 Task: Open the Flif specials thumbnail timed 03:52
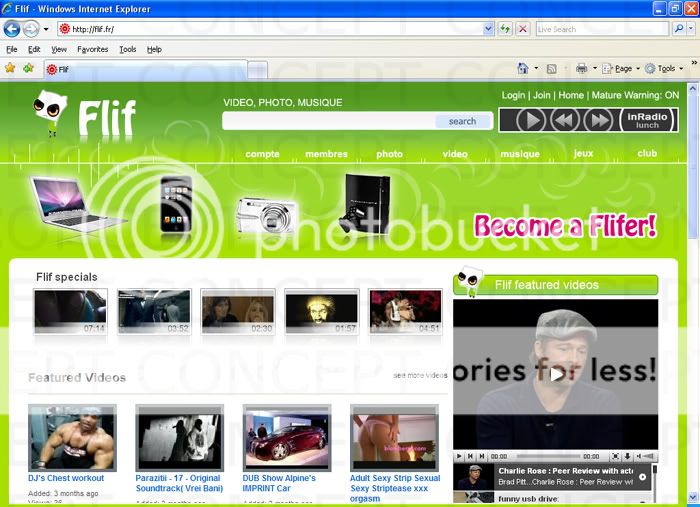(x=154, y=311)
